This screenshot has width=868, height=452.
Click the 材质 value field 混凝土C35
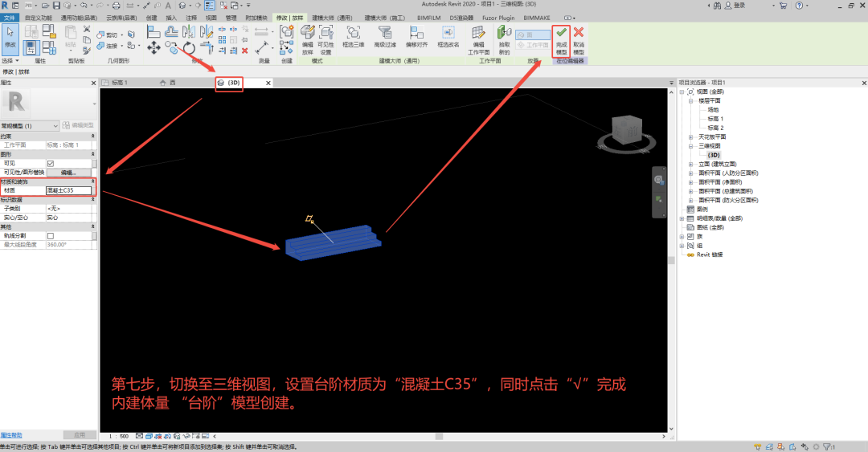pos(68,190)
